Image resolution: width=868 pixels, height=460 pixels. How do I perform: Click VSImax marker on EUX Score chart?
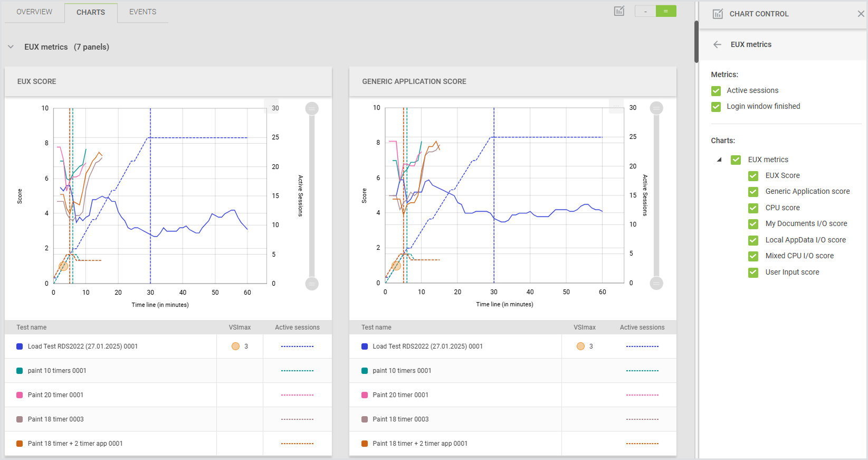pyautogui.click(x=63, y=266)
